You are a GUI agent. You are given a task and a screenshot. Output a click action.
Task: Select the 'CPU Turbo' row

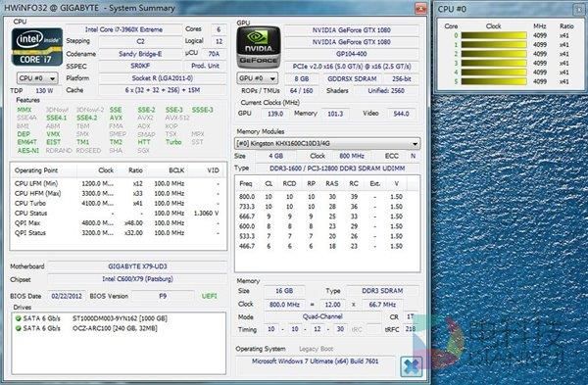(118, 203)
